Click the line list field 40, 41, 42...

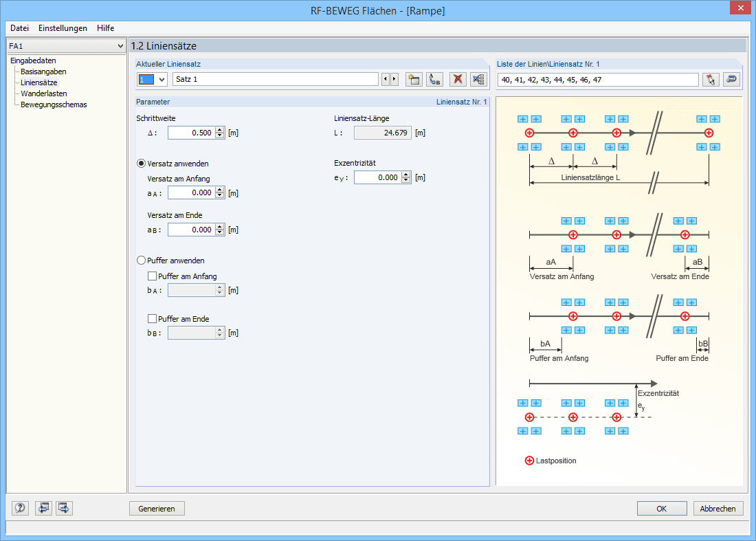[598, 80]
